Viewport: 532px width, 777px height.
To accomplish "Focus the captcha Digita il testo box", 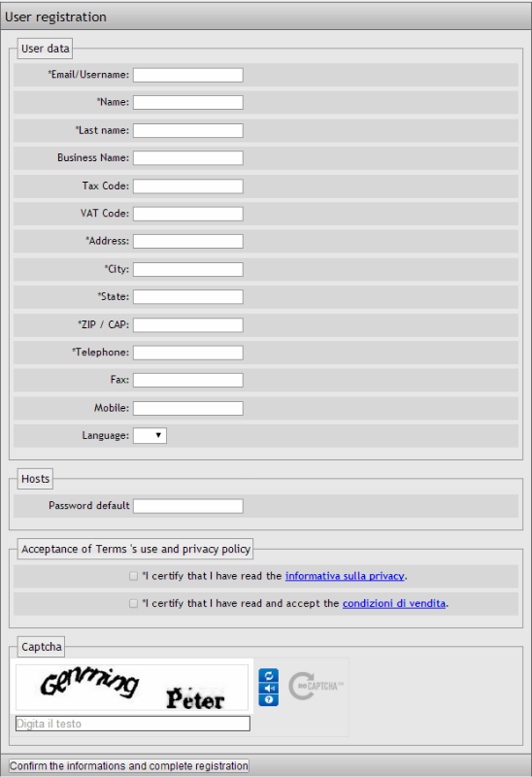I will (133, 724).
